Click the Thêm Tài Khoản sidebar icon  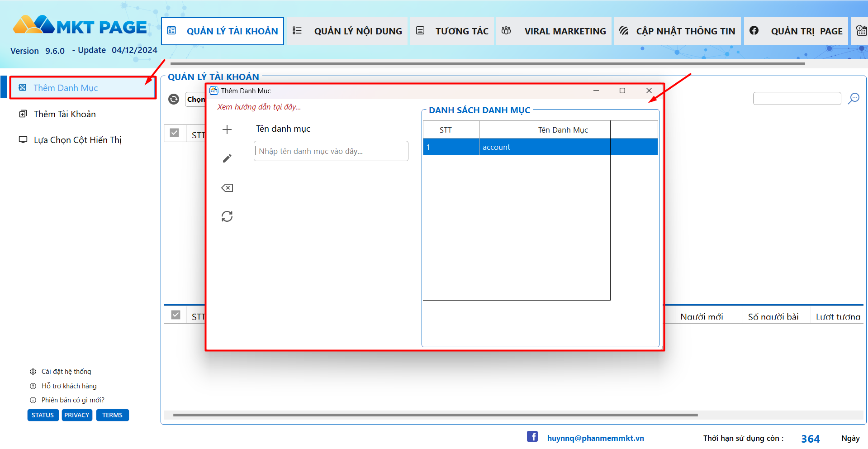(x=23, y=114)
